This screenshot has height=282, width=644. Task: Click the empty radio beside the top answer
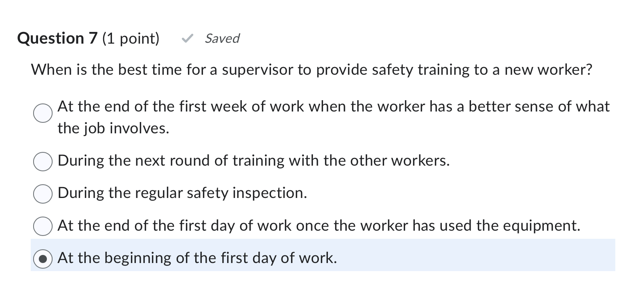[x=42, y=114]
